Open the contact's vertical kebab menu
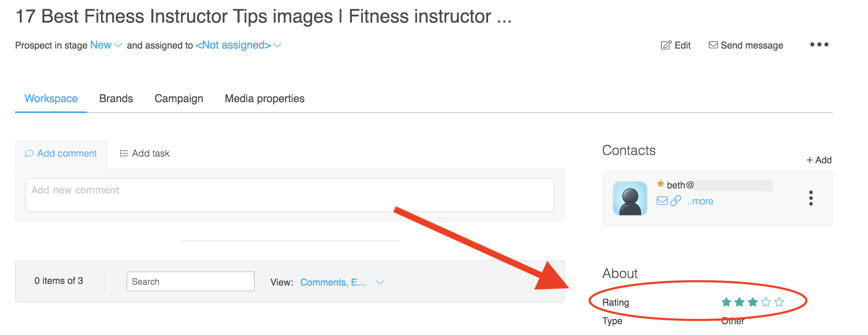The image size is (868, 335). point(811,198)
